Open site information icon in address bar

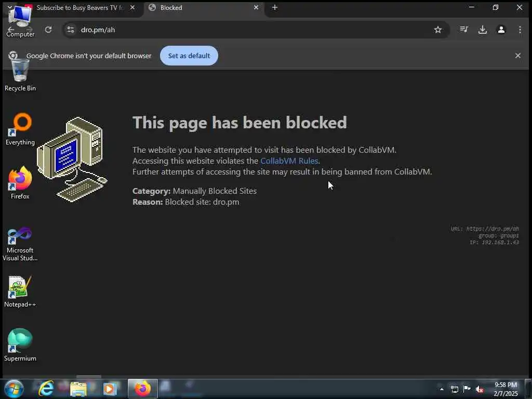tap(71, 30)
